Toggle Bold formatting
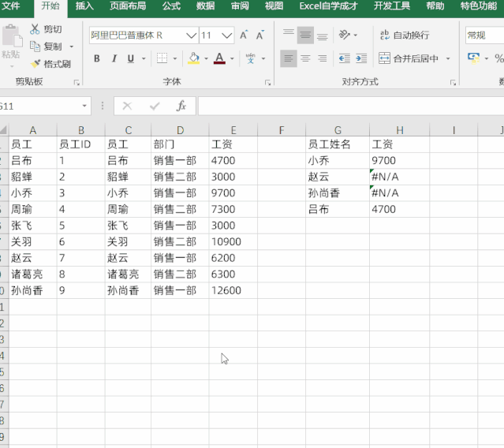The image size is (504, 448). pyautogui.click(x=97, y=58)
